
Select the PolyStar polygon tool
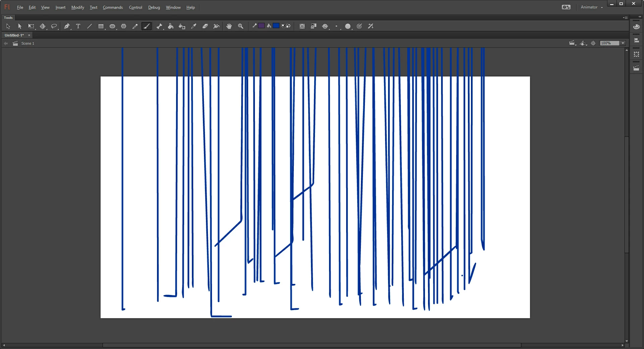[124, 26]
